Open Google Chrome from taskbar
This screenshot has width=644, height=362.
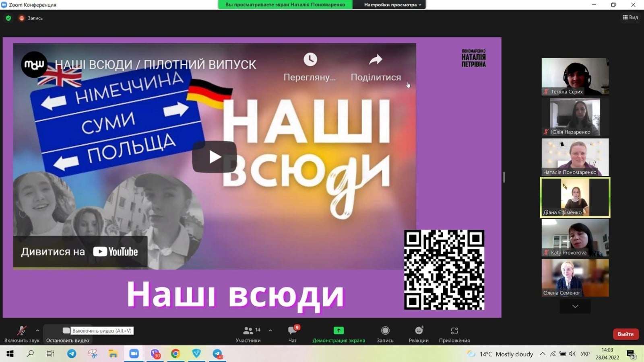point(175,354)
